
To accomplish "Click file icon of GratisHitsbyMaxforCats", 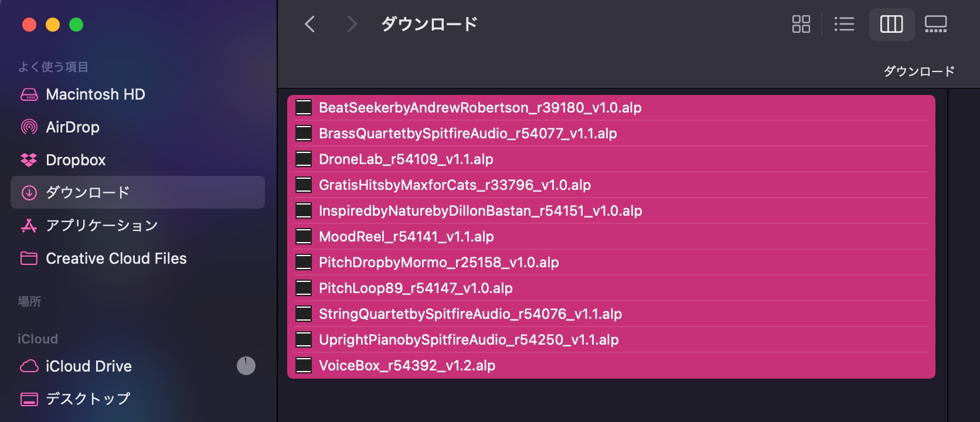I will (304, 185).
